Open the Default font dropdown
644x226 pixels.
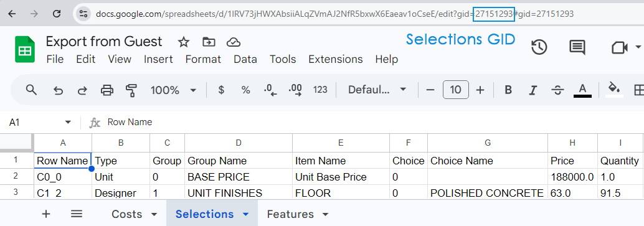tap(377, 90)
